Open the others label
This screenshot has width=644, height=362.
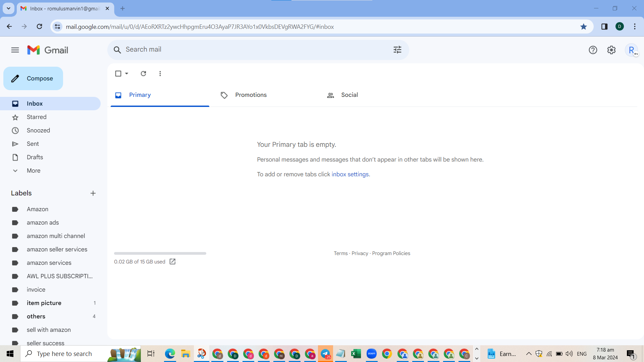pyautogui.click(x=50, y=316)
